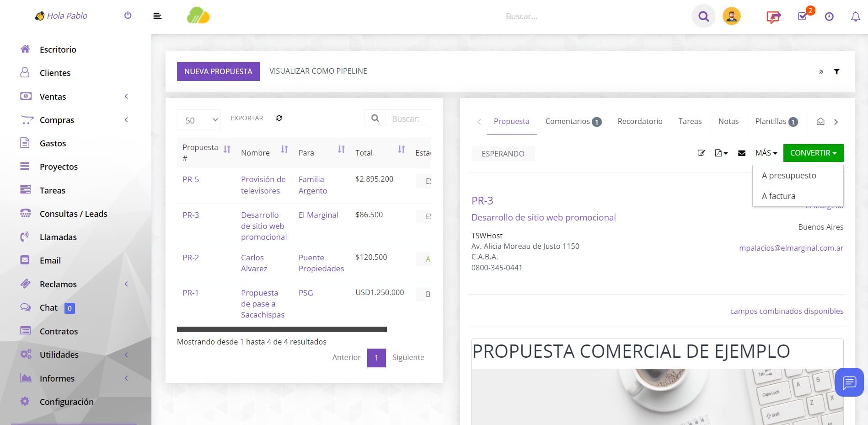
Task: Switch to the Notas tab
Action: (728, 121)
